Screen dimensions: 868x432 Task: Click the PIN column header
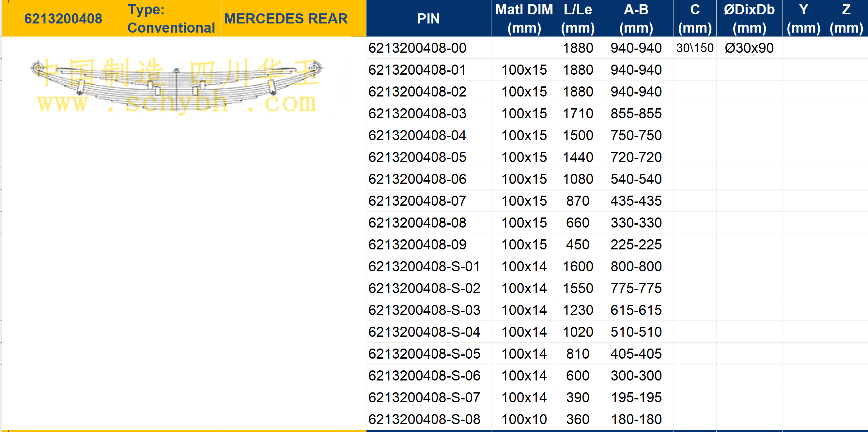(428, 19)
